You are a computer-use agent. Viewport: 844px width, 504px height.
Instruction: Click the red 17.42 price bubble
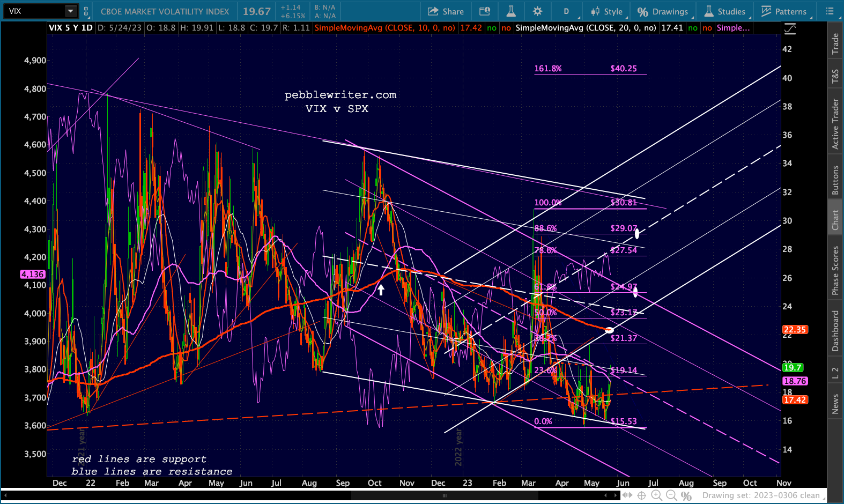tap(794, 399)
